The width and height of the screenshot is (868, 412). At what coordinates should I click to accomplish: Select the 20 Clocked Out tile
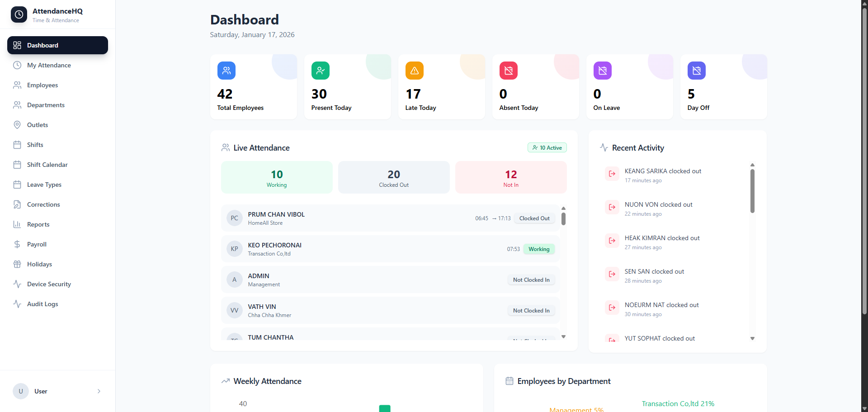[394, 177]
